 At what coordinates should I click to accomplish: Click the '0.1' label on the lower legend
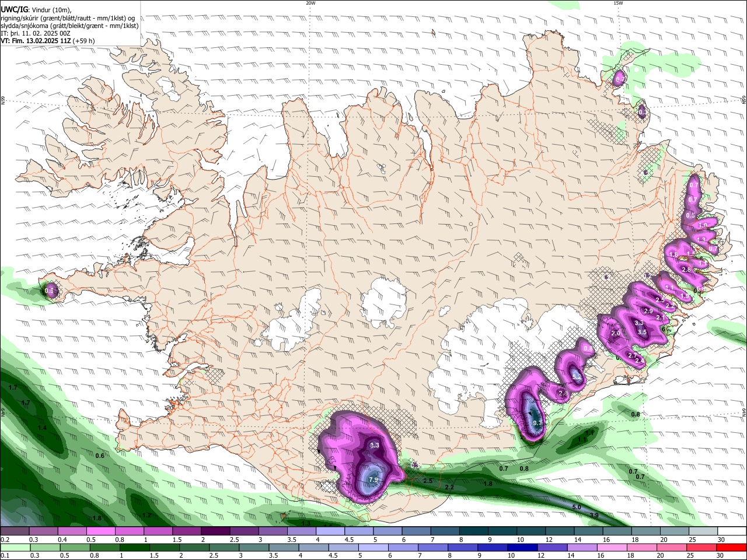point(5,555)
